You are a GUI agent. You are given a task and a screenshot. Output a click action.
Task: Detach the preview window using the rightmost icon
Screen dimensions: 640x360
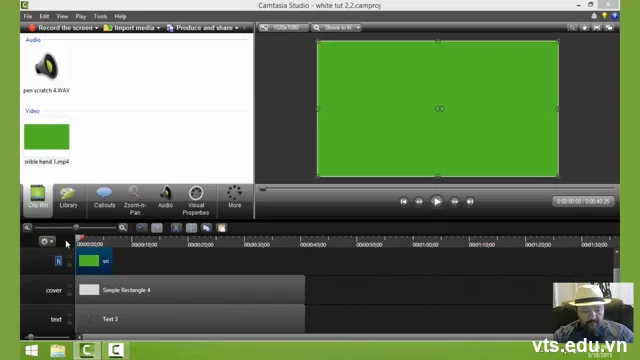(x=609, y=28)
